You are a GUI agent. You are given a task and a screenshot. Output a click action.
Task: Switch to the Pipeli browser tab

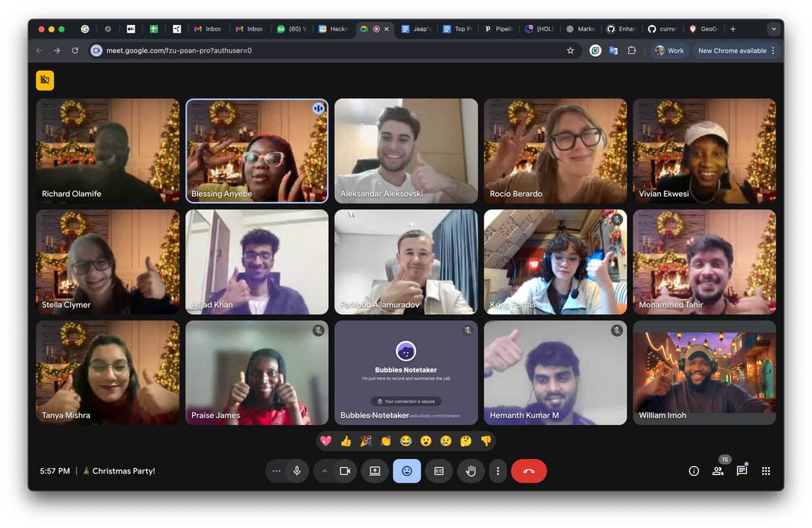pyautogui.click(x=498, y=29)
